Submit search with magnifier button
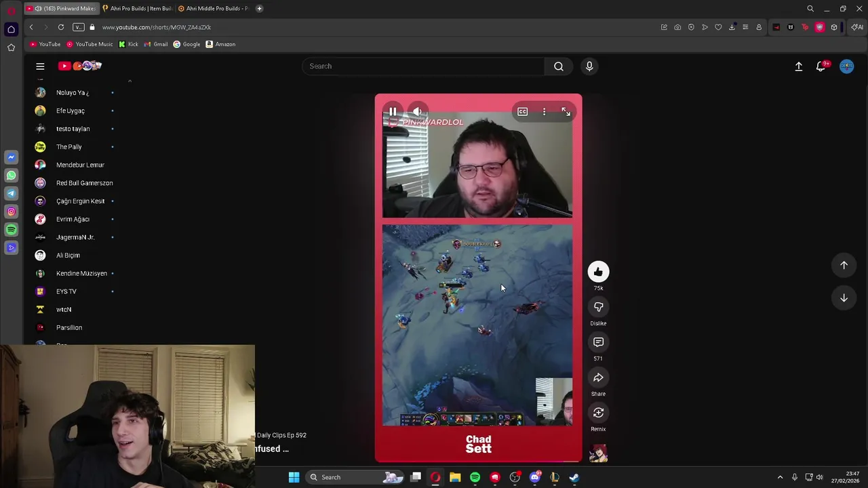 click(x=559, y=66)
